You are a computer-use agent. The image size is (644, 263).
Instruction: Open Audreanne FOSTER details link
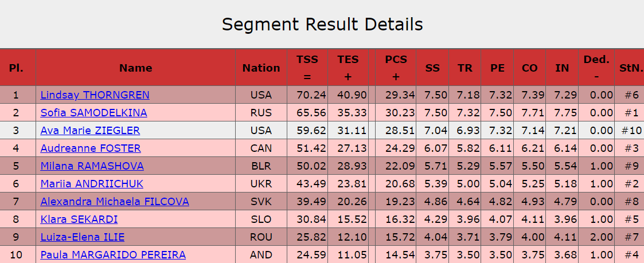[91, 148]
